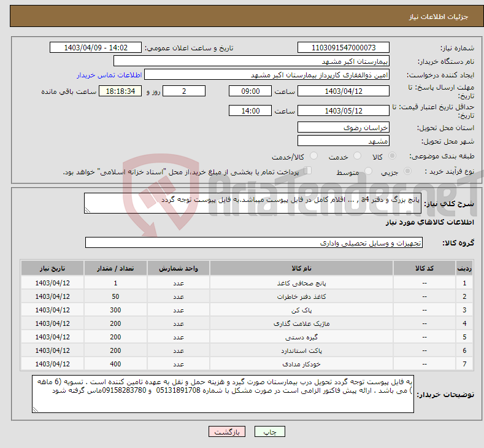Click the unit عدد in گیره دستی row
This screenshot has height=448, width=484.
(x=179, y=337)
